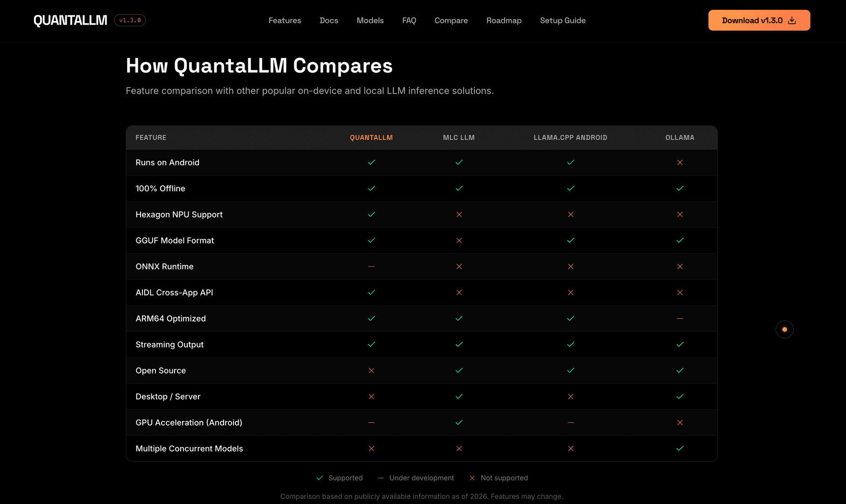
Task: Open the Features nav link
Action: (285, 21)
